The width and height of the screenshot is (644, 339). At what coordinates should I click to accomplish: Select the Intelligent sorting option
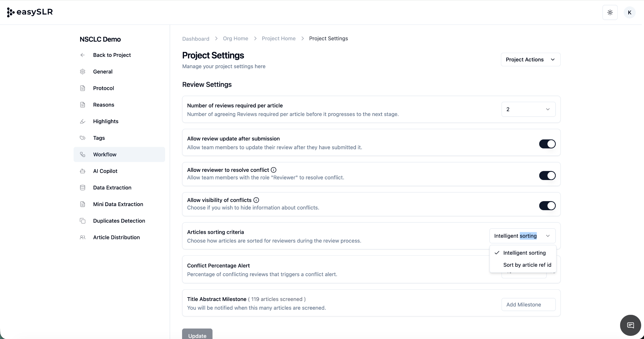524,253
